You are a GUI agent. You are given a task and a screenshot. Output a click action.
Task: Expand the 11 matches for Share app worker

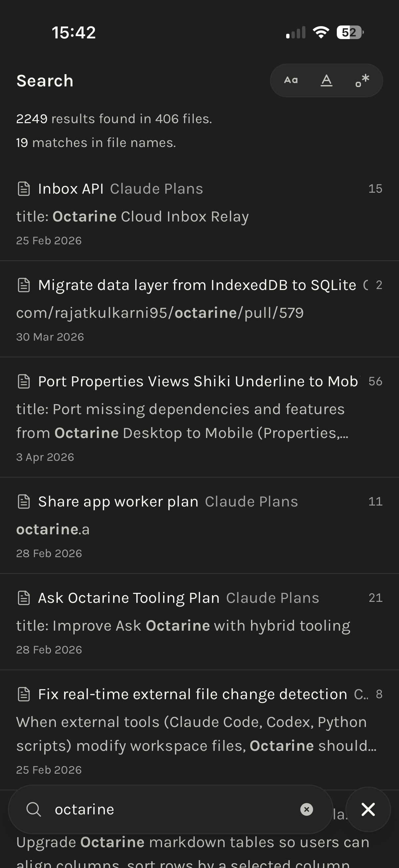(375, 502)
